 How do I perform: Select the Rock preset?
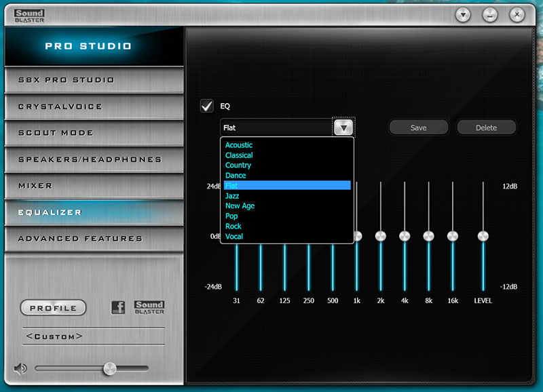[x=287, y=227]
